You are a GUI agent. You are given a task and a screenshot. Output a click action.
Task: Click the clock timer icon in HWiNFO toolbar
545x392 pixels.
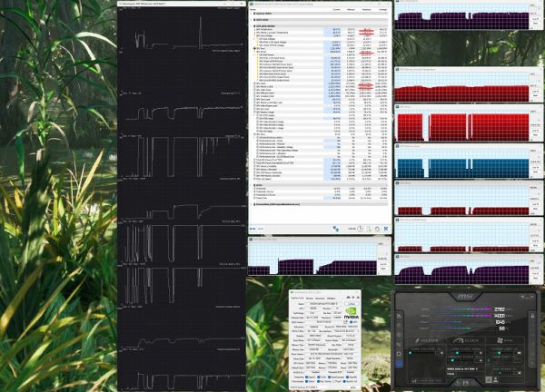tap(360, 229)
